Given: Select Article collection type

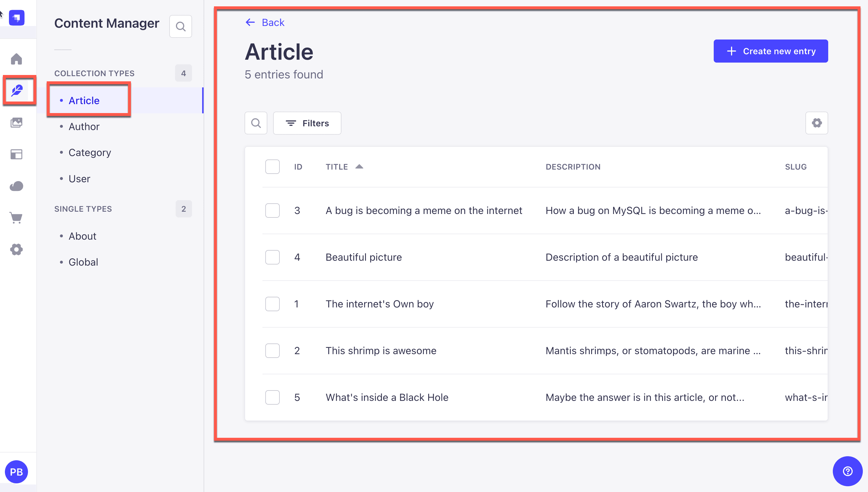Looking at the screenshot, I should 84,100.
